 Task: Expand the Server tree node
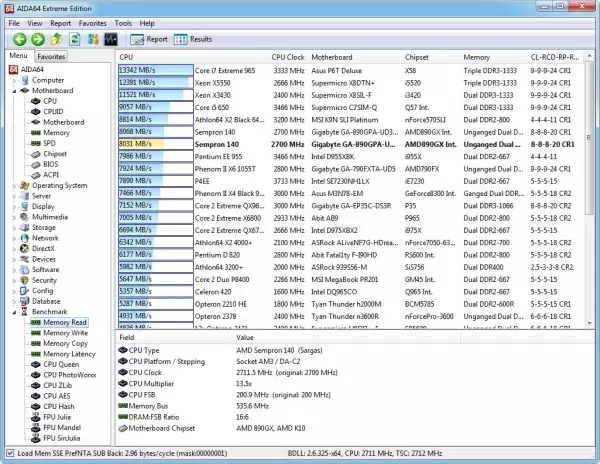click(15, 196)
